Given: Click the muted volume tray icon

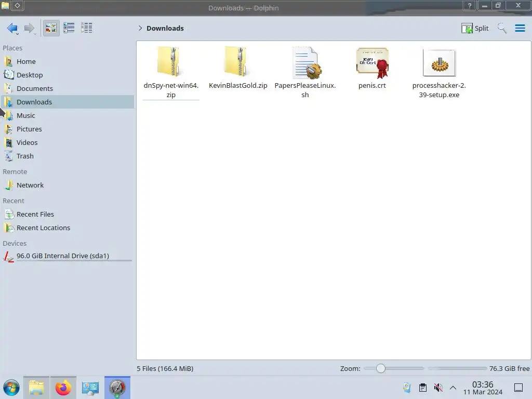Looking at the screenshot, I should point(438,388).
